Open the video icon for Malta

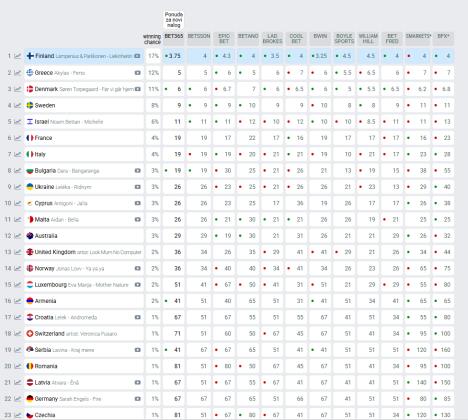click(x=137, y=220)
